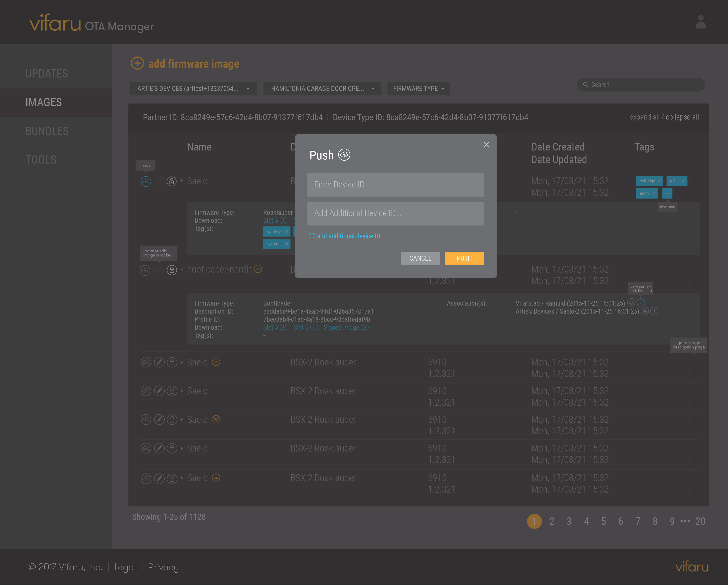Click unlink icon beside Vifaru.ao / Ramuld association
Viewport: 728px width, 585px height.
[631, 303]
